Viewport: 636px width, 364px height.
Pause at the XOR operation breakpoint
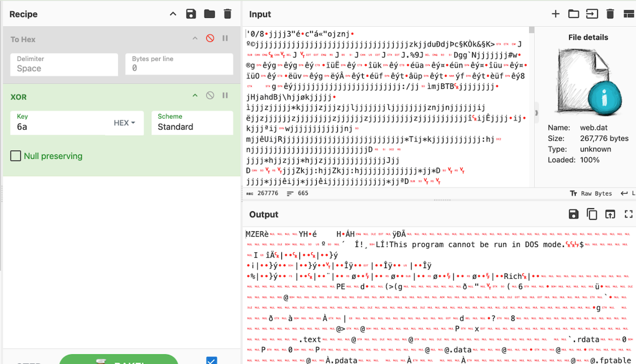pos(225,95)
